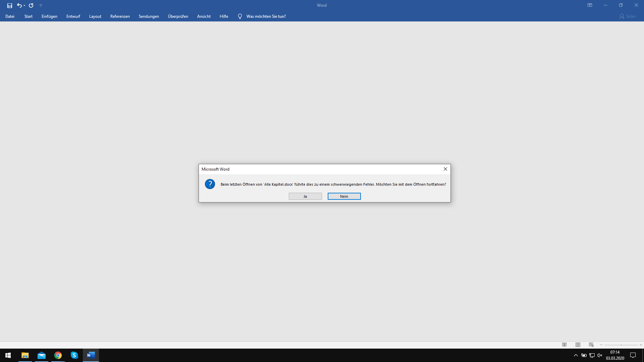Click the Undo arrow icon
The height and width of the screenshot is (362, 644).
(19, 5)
